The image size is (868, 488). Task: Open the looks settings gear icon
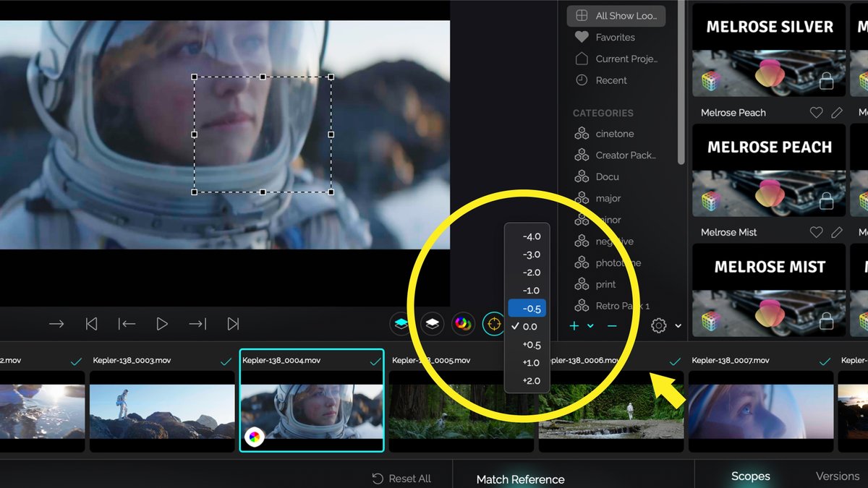point(658,326)
